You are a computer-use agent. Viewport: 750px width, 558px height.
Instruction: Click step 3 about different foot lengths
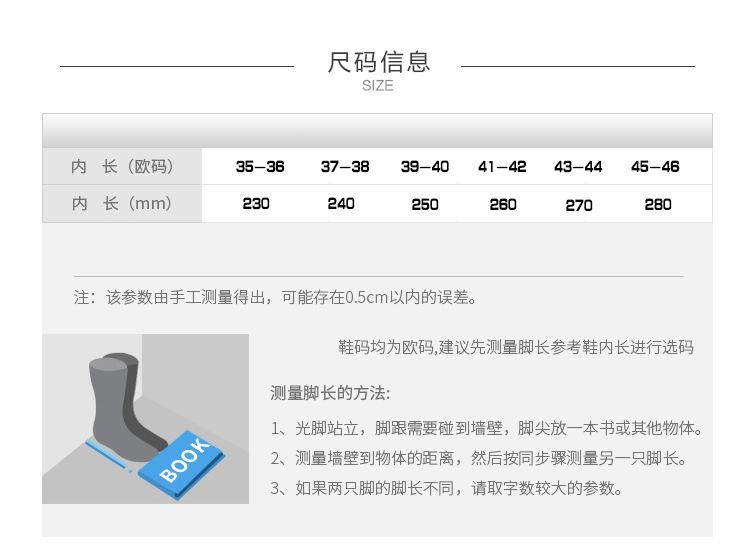(447, 488)
